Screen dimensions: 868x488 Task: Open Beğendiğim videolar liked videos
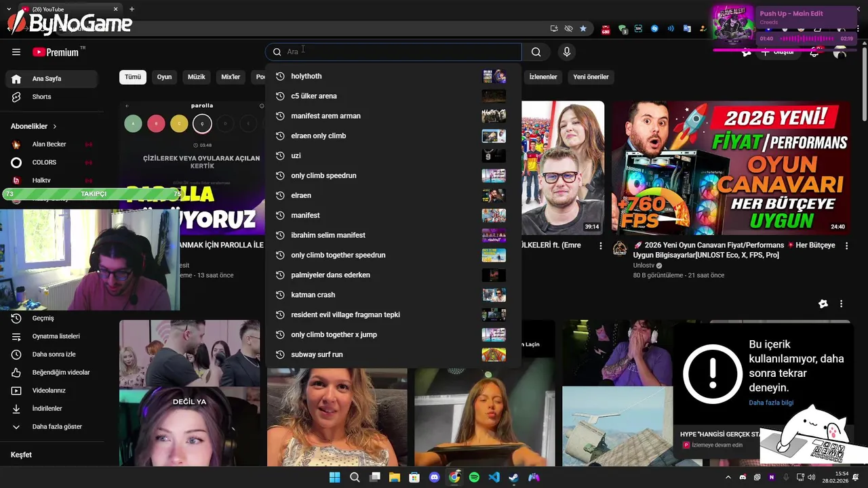[x=52, y=372]
